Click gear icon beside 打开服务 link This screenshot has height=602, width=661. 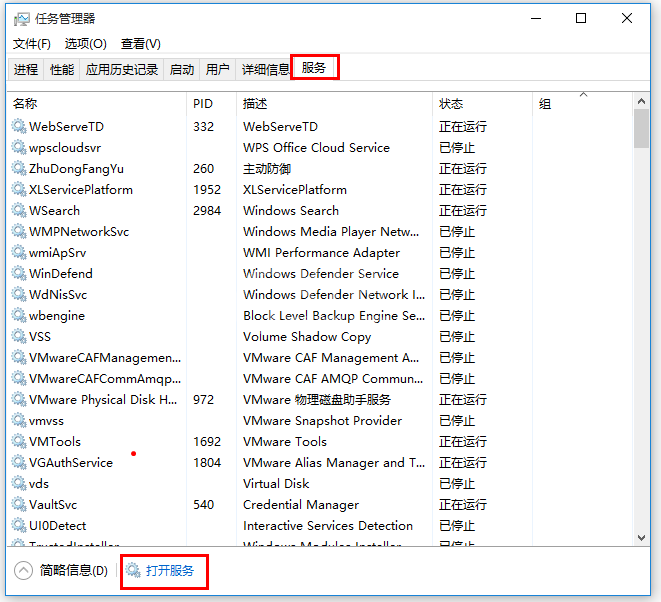click(x=133, y=570)
